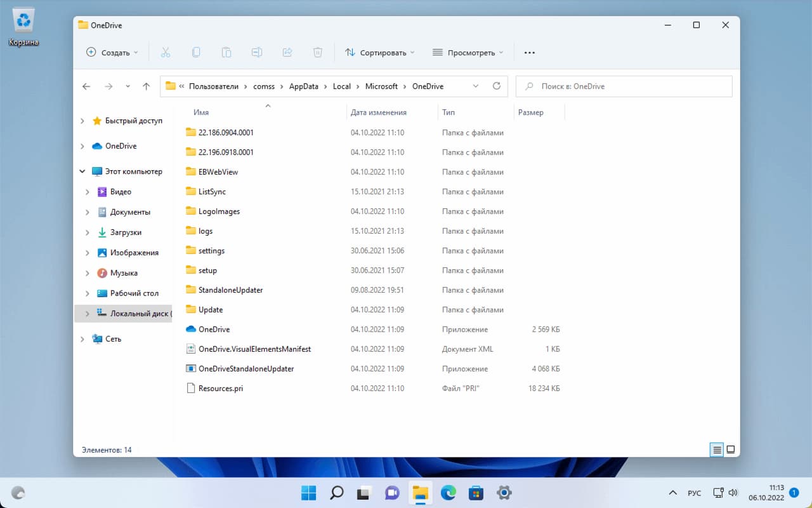Viewport: 812px width, 508px height.
Task: Select Локальный диск in navigation pane
Action: (x=124, y=314)
